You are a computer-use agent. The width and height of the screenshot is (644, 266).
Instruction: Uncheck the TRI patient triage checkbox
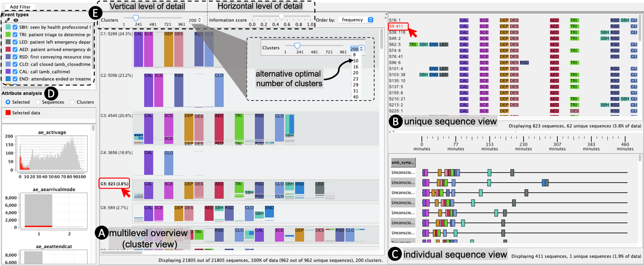click(x=15, y=35)
